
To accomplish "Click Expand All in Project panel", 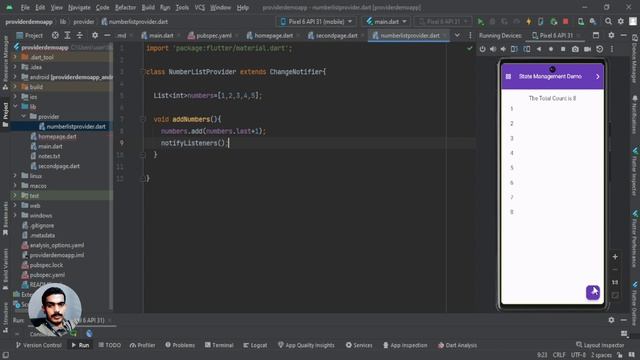I will [x=67, y=36].
